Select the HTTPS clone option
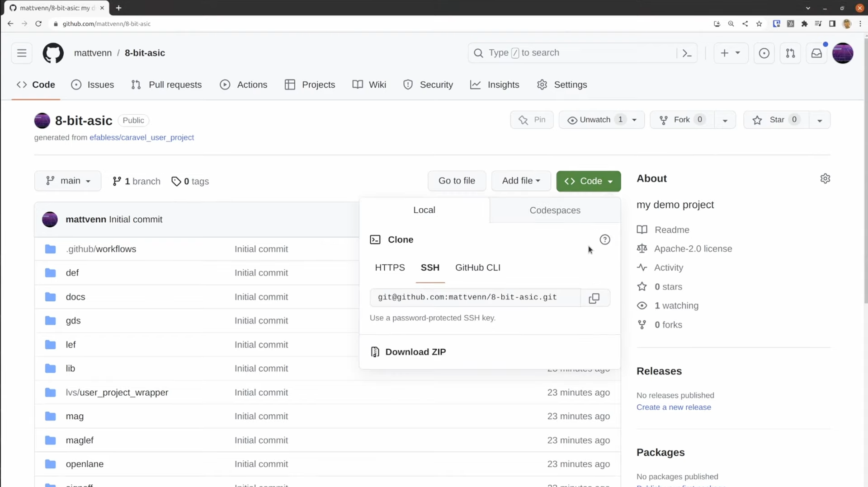Image resolution: width=868 pixels, height=487 pixels. coord(390,267)
